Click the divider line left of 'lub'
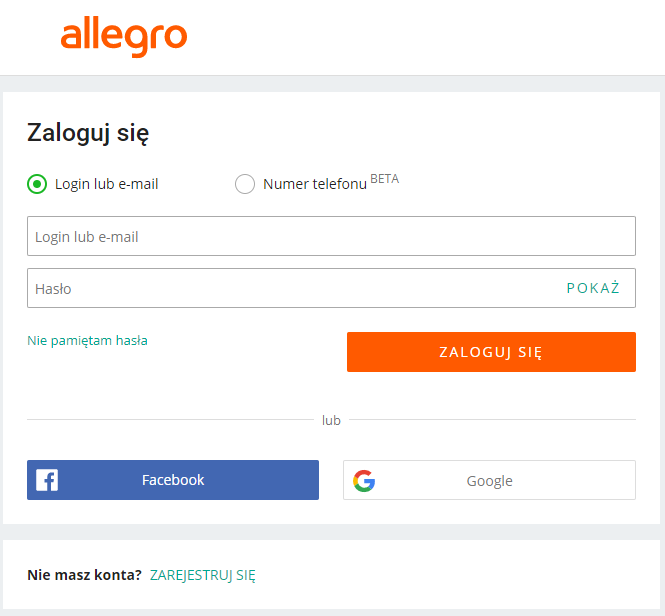Screen dimensions: 665x616 (x=170, y=420)
